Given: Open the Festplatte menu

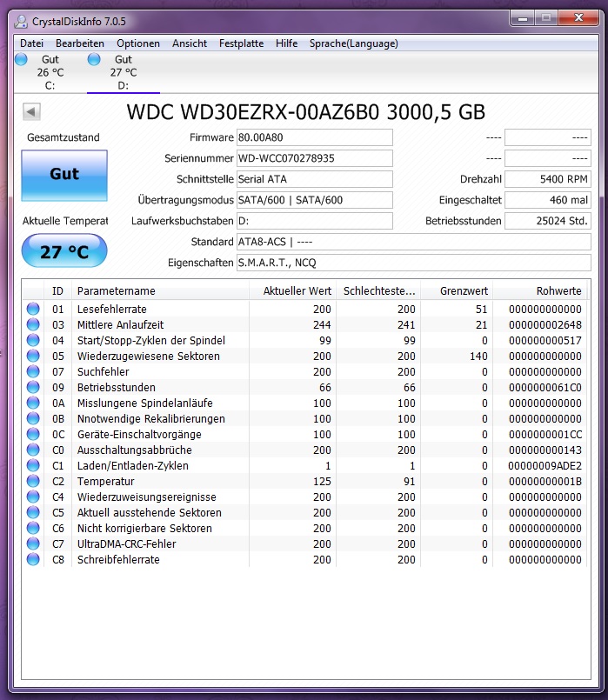Looking at the screenshot, I should tap(242, 43).
